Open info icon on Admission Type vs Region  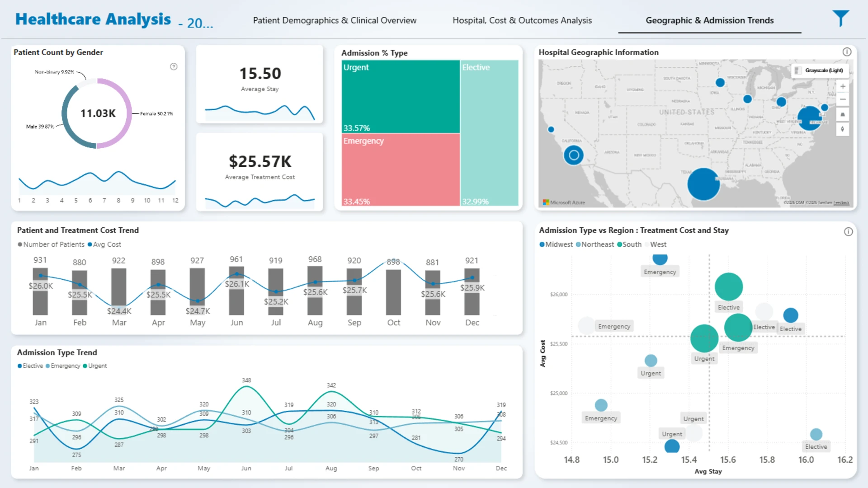pyautogui.click(x=848, y=232)
